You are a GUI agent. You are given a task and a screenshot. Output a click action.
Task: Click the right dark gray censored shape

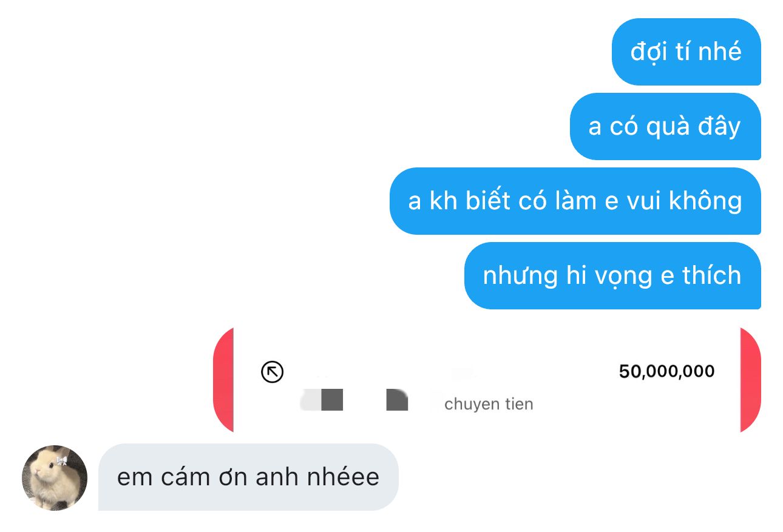397,400
